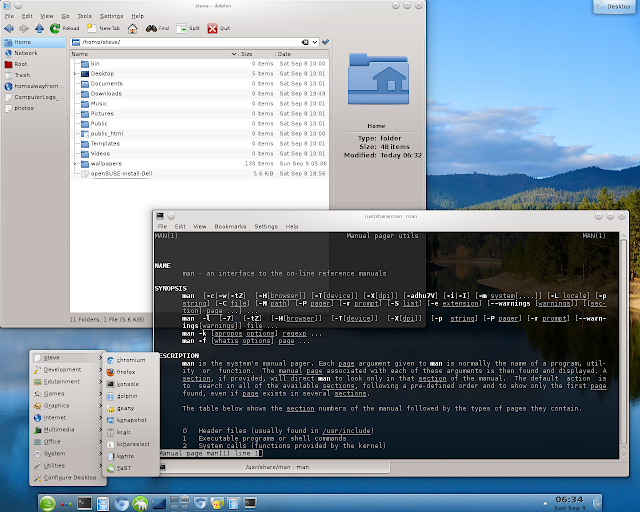The height and width of the screenshot is (512, 640).
Task: Show hidden system tray icons arrow
Action: click(x=545, y=503)
